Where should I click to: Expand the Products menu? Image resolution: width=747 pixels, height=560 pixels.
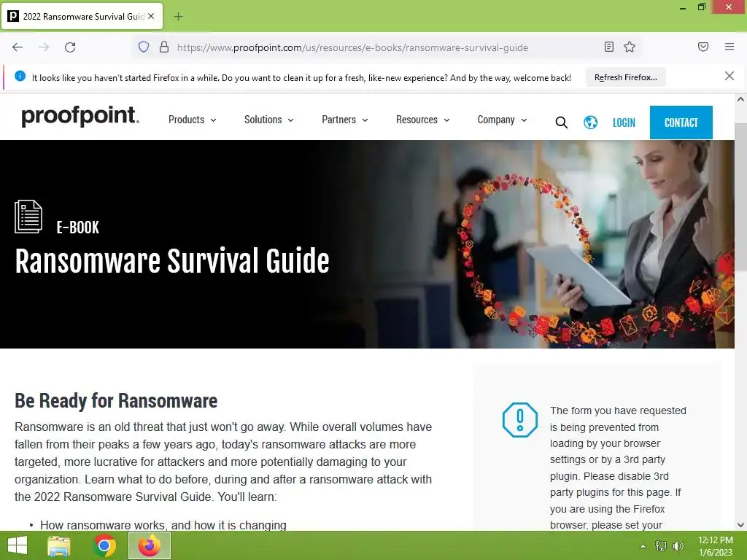[x=192, y=120]
